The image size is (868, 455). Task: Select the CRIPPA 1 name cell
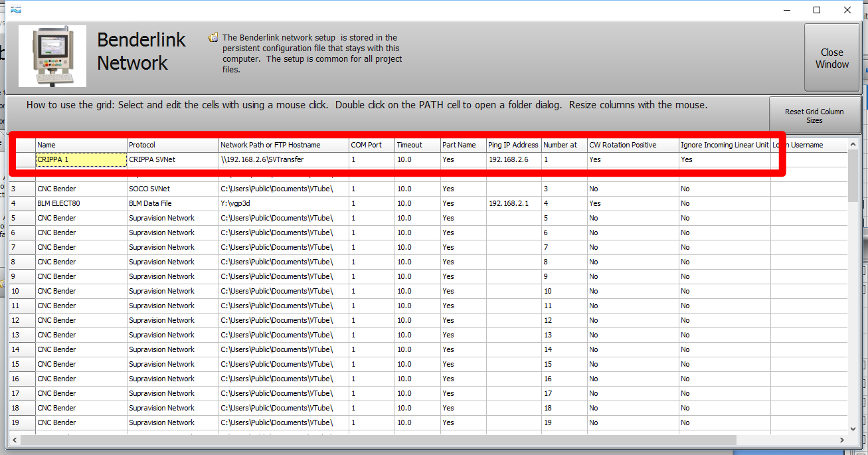pos(81,159)
